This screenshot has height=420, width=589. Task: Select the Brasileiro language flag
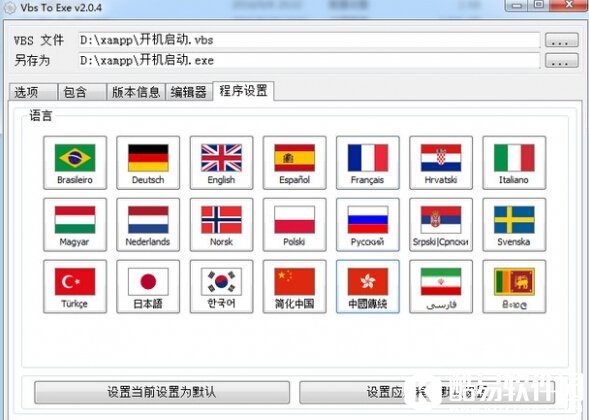(x=75, y=163)
